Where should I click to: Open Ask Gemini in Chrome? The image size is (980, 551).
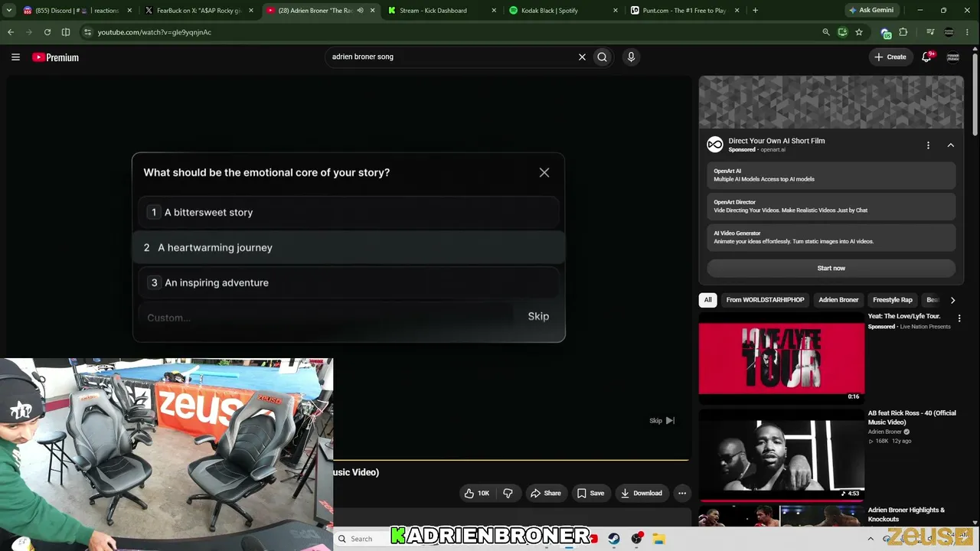[871, 11]
